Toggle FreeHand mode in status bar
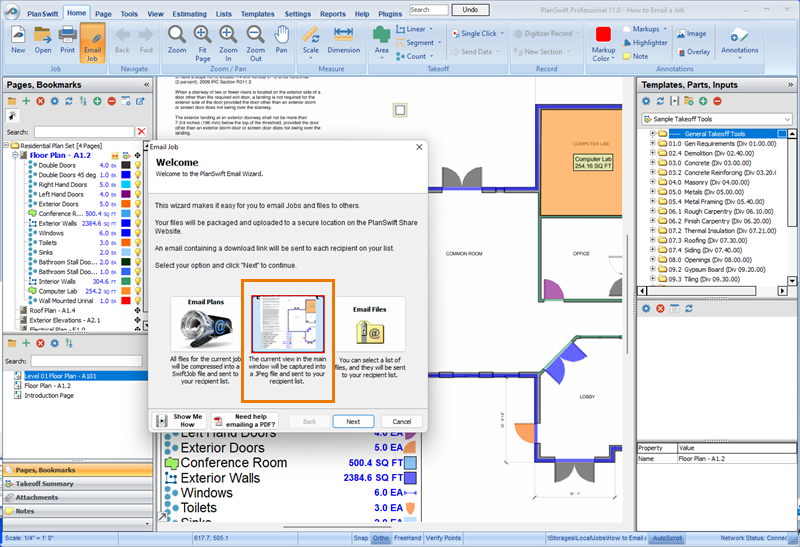 [x=408, y=538]
